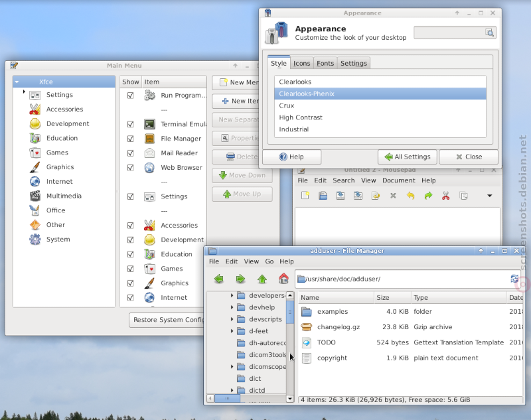Toggle Show checkbox for Education item row
This screenshot has width=531, height=420.
(130, 254)
